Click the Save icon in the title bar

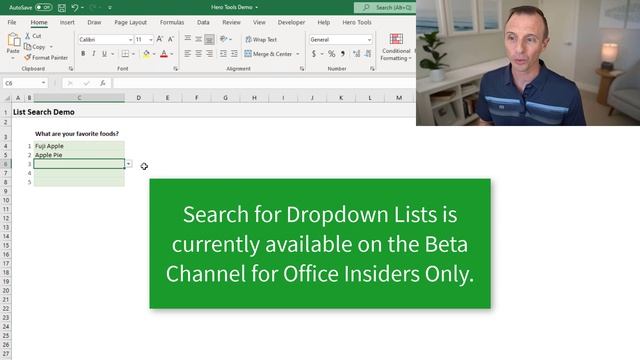pos(62,7)
